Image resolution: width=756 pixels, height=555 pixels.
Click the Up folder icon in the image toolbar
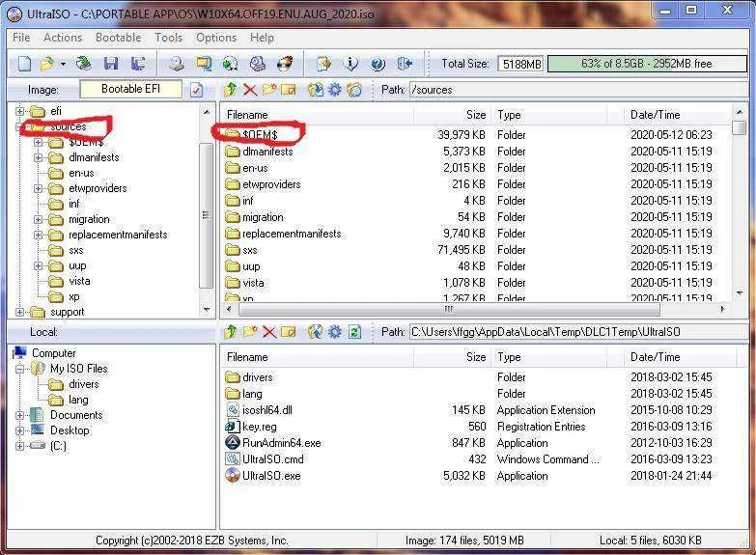pyautogui.click(x=231, y=89)
